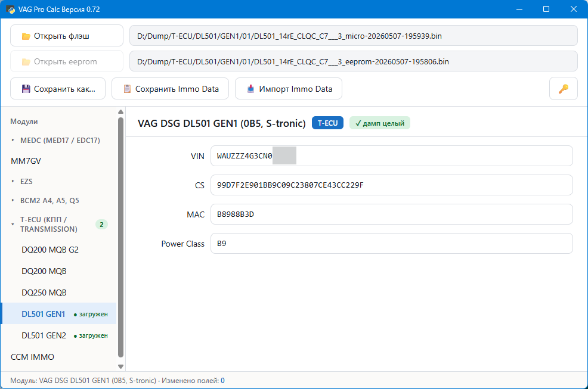Click the VAG DSG DL501 GEN1 (0B5, S-tronic) heading
The width and height of the screenshot is (588, 389).
(222, 123)
